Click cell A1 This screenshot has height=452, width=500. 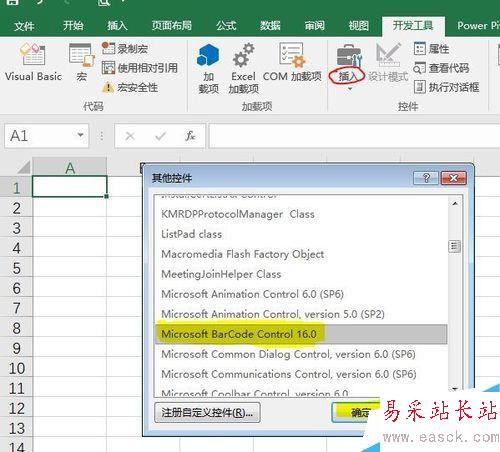tap(70, 187)
